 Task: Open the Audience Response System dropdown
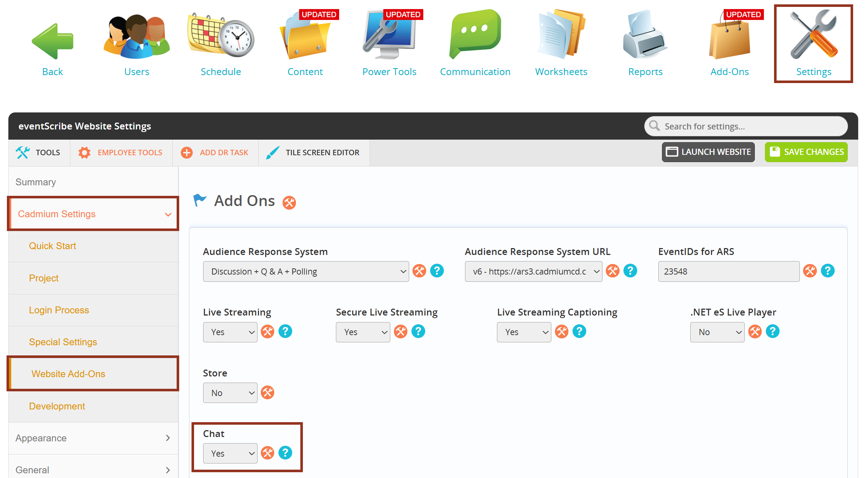click(306, 271)
